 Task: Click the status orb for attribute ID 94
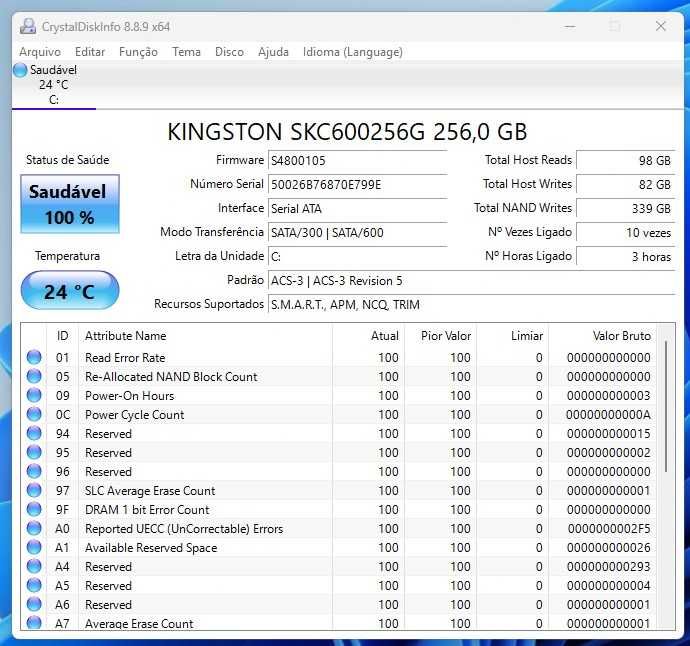pyautogui.click(x=34, y=433)
